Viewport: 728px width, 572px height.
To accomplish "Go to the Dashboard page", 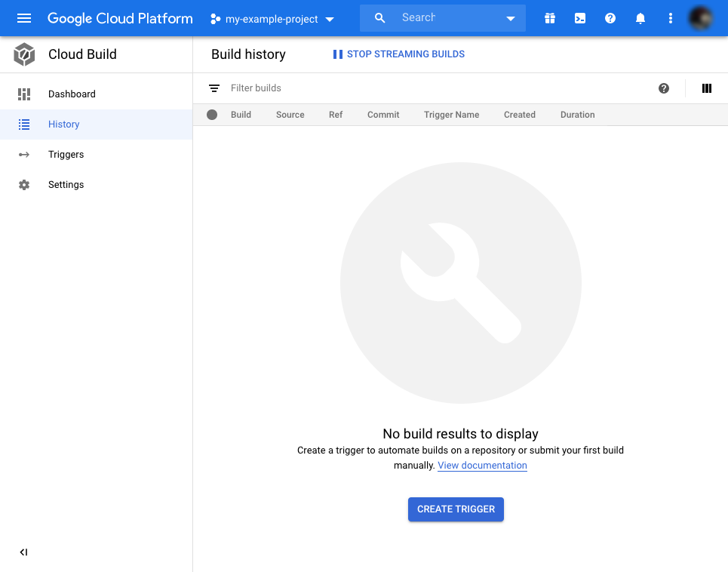I will pyautogui.click(x=96, y=94).
